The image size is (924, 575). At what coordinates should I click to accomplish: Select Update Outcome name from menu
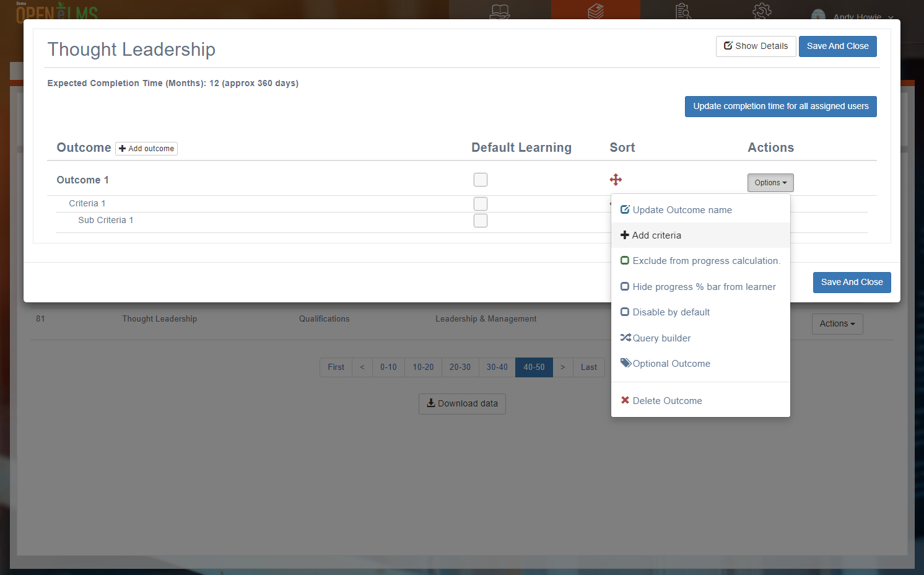pos(700,210)
